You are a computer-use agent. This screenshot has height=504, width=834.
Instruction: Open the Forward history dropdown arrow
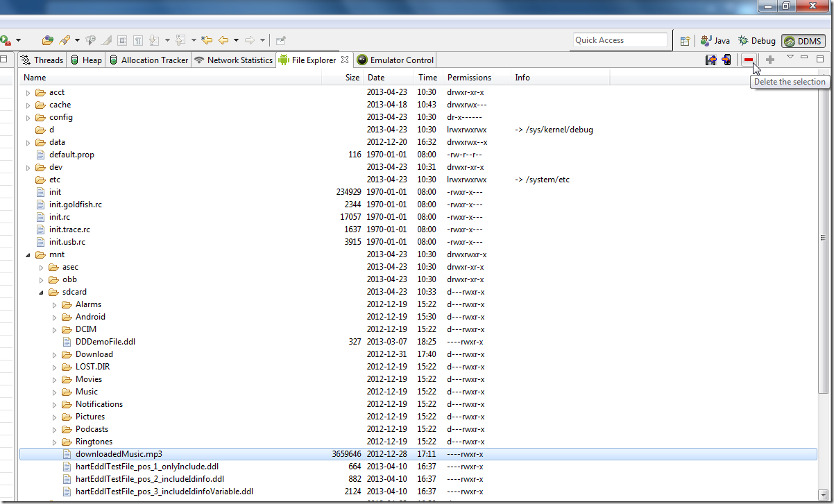click(x=262, y=40)
